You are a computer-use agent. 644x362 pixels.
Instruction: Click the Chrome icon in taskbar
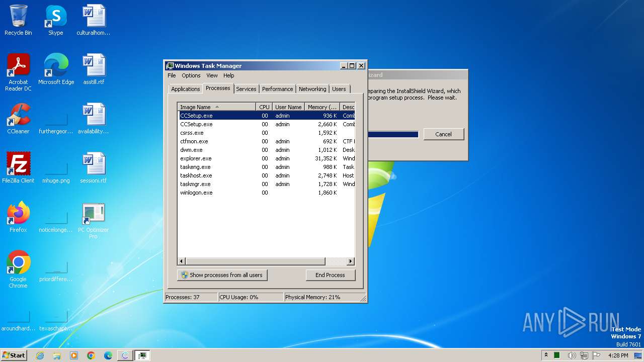coord(91,355)
